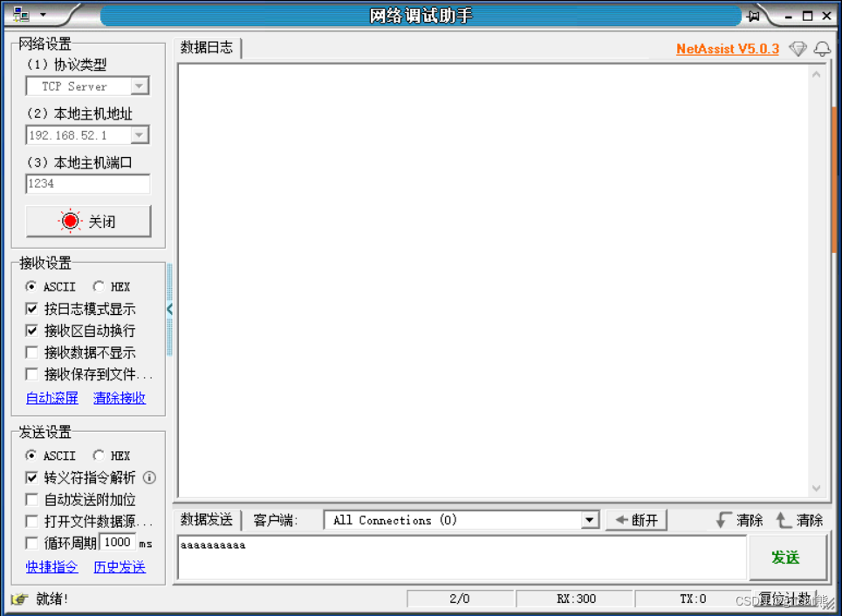Click the green 发送 button
The height and width of the screenshot is (616, 842).
(786, 558)
